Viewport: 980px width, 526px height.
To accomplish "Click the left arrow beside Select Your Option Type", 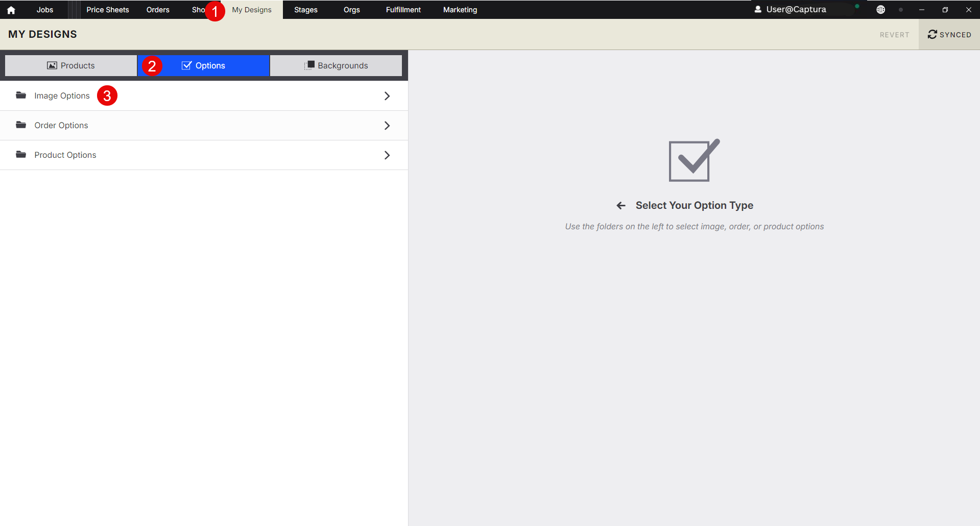I will (621, 205).
